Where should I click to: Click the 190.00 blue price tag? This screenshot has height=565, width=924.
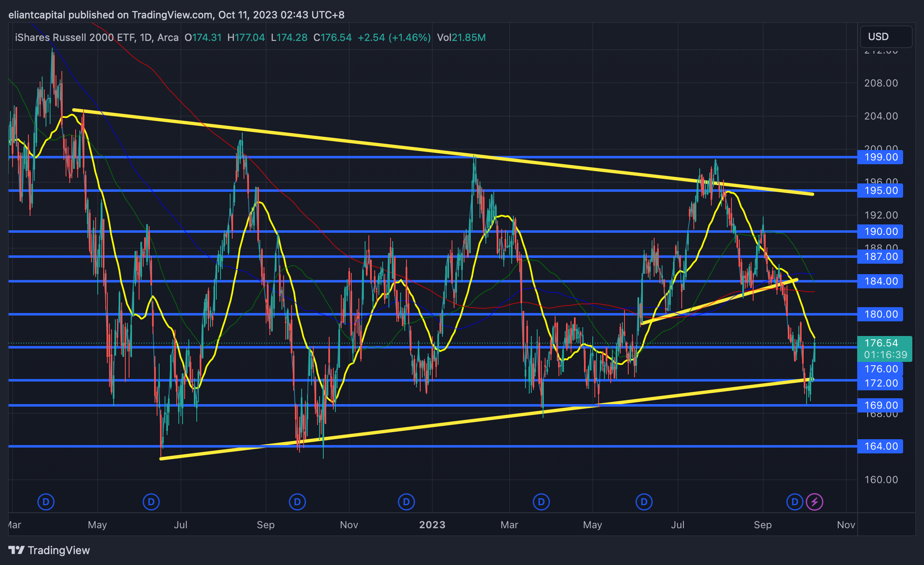coord(881,232)
